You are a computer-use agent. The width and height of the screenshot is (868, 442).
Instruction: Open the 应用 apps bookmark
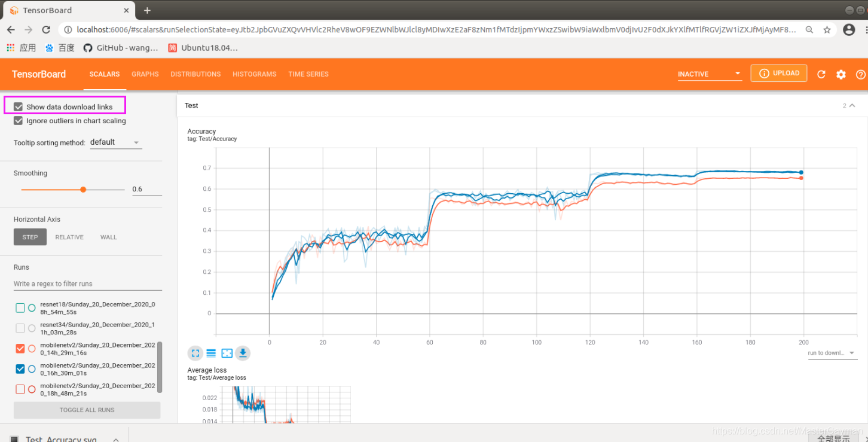pos(21,48)
